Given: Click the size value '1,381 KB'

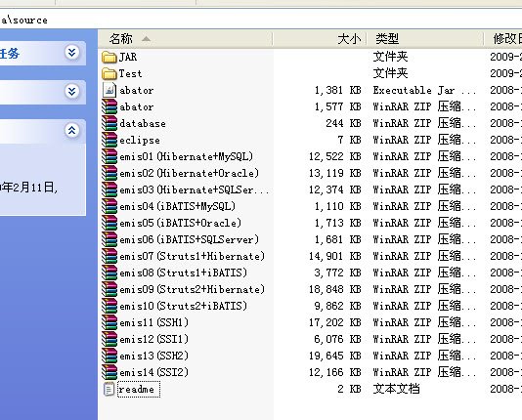Looking at the screenshot, I should click(338, 90).
